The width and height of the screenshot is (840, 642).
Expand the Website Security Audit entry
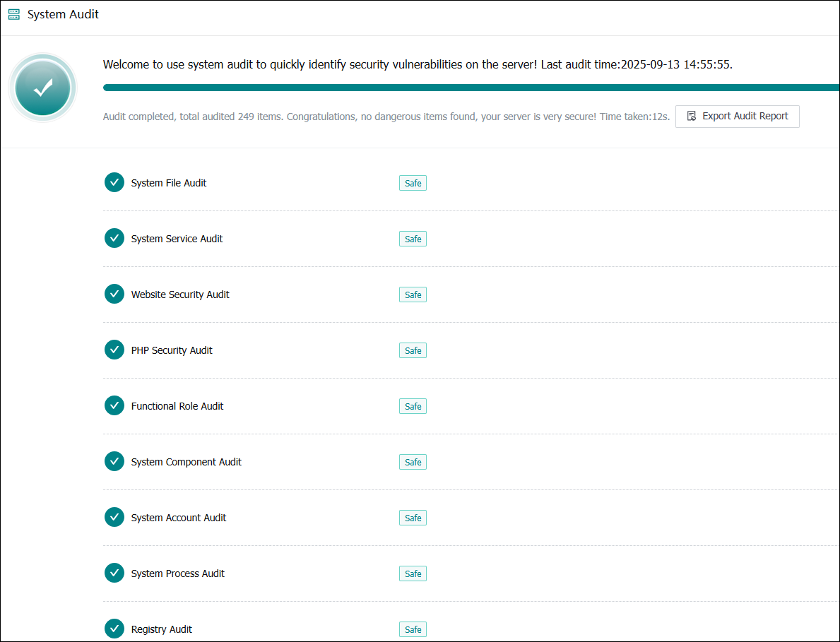coord(180,295)
